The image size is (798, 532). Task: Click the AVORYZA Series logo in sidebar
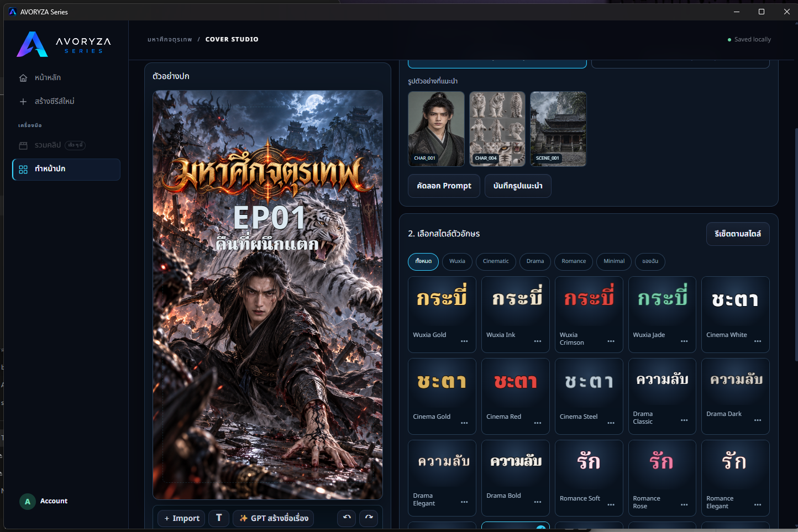(64, 44)
